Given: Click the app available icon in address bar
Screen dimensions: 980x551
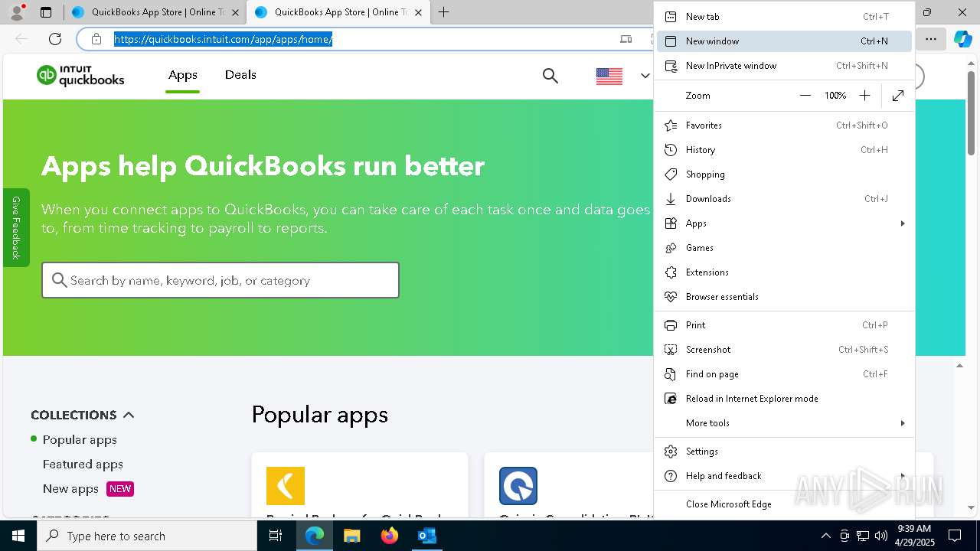Looking at the screenshot, I should (626, 39).
